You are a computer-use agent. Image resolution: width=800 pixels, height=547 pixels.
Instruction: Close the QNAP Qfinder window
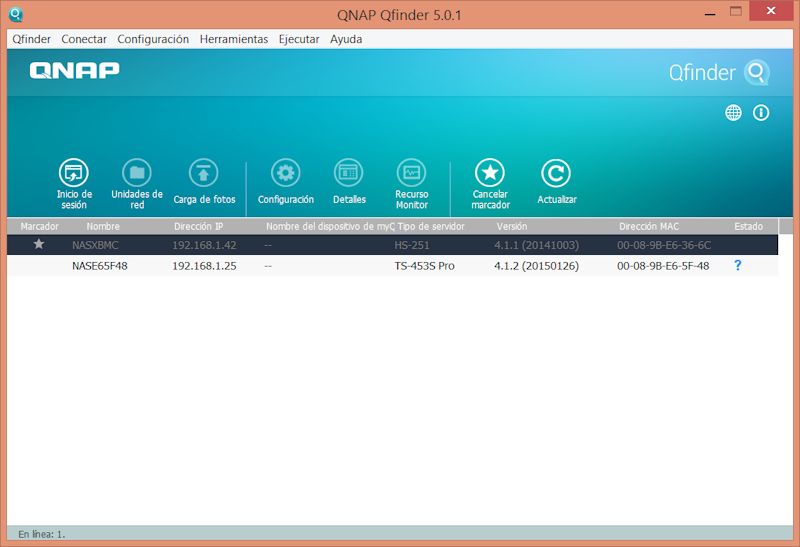771,11
